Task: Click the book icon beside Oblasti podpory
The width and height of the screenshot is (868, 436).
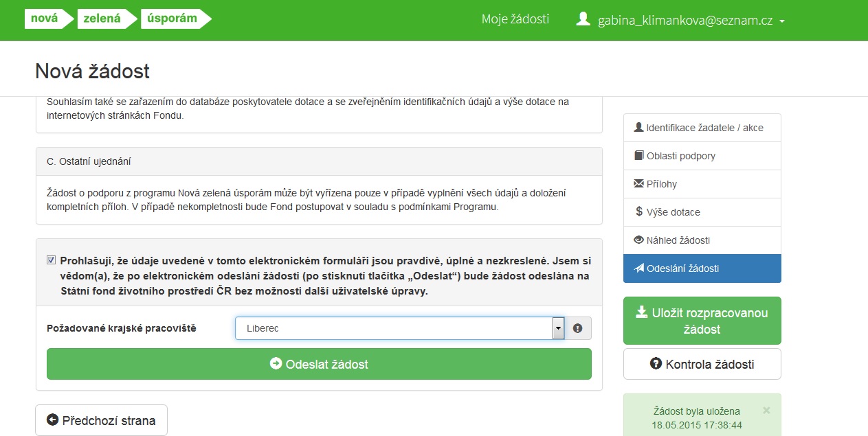Action: click(x=639, y=155)
